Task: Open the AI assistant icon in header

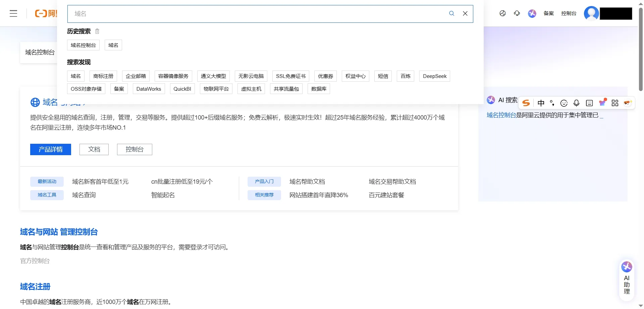Action: coord(532,13)
